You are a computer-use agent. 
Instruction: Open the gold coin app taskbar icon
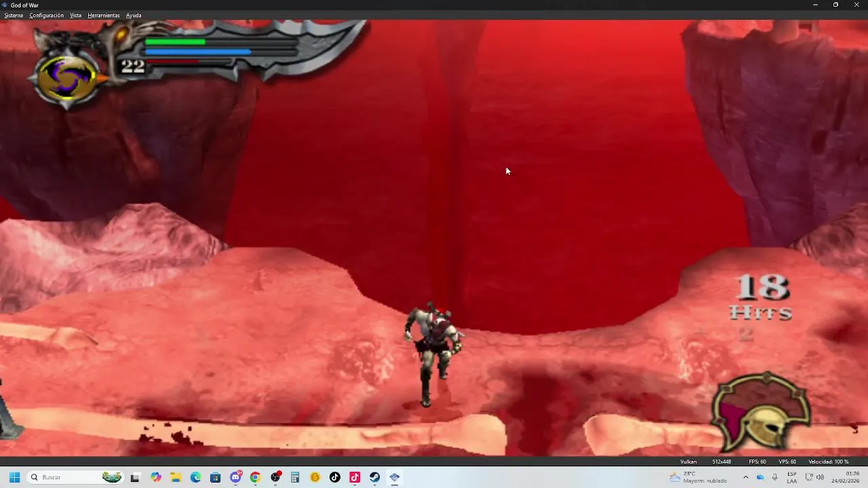[315, 477]
